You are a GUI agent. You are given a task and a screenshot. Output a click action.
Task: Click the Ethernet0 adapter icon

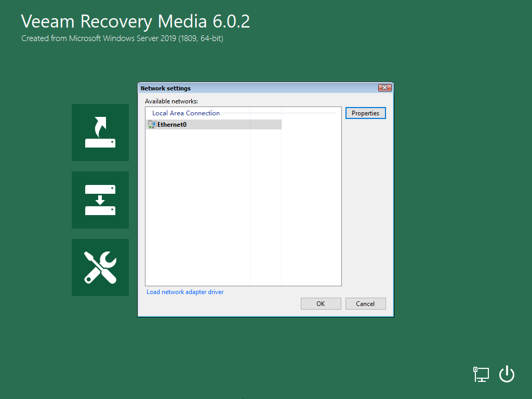[152, 125]
